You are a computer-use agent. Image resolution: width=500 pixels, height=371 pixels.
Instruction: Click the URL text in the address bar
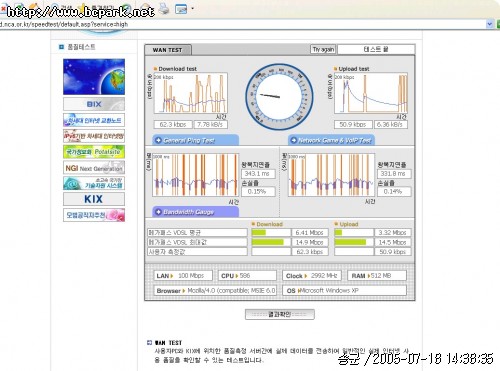(64, 24)
